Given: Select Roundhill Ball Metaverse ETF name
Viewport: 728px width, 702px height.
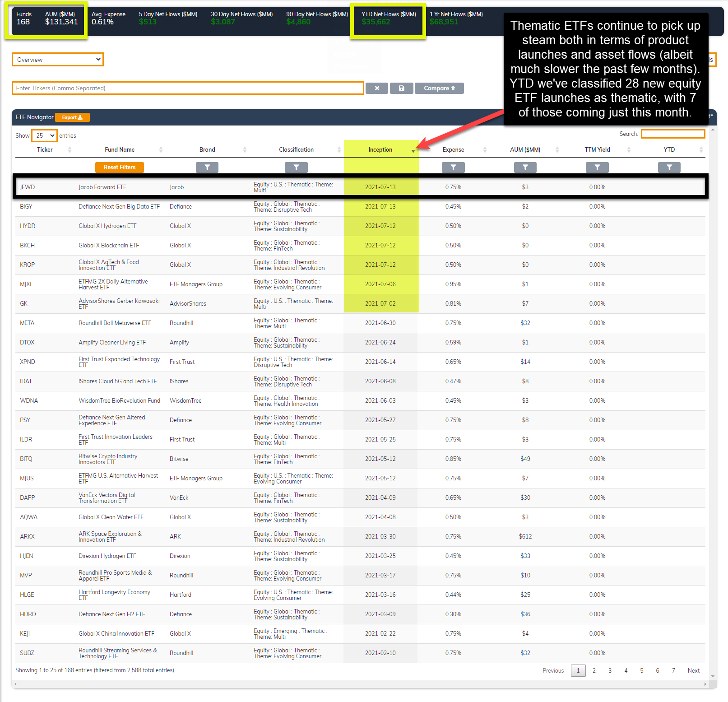Looking at the screenshot, I should point(115,323).
